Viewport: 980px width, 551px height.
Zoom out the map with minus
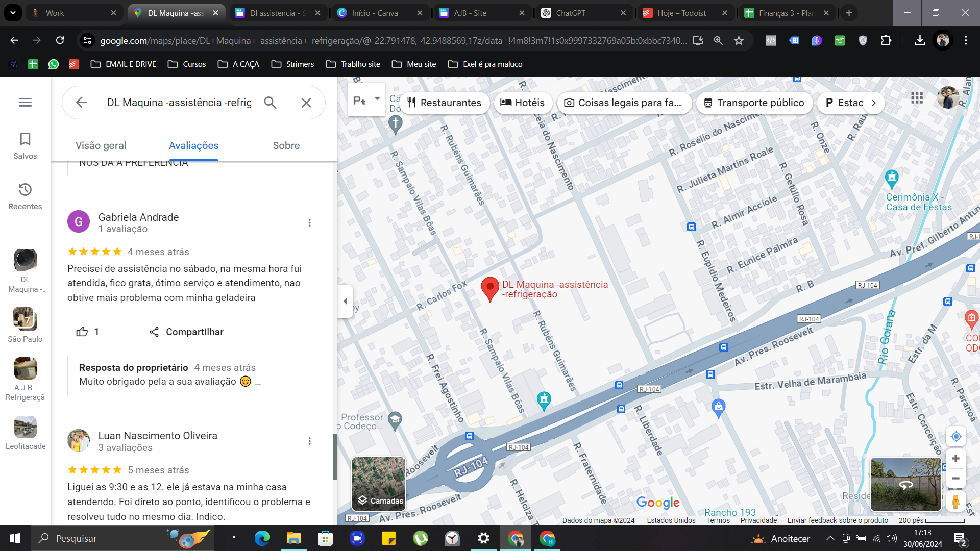[956, 479]
